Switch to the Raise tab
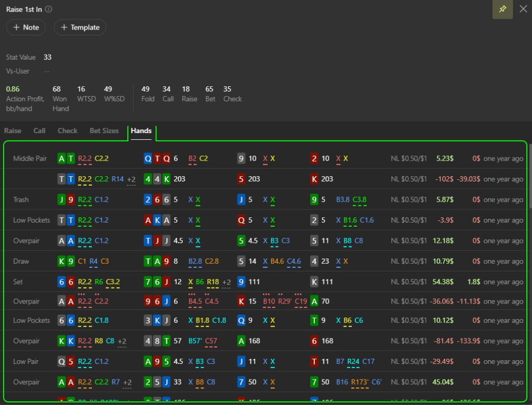 pos(13,130)
